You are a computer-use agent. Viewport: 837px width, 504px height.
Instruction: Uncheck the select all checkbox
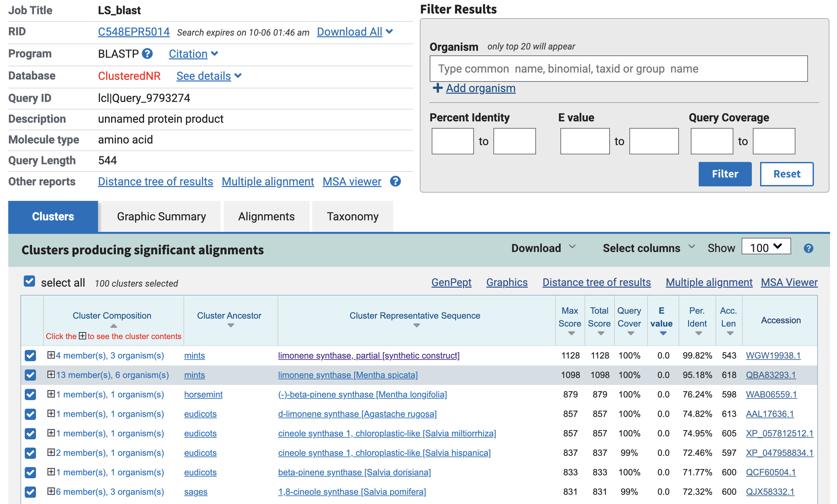(x=30, y=281)
